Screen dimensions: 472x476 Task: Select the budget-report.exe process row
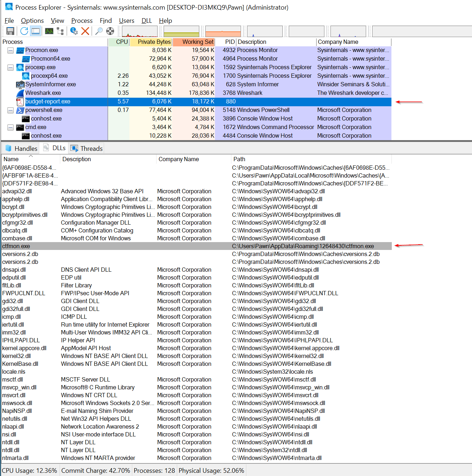pos(196,102)
